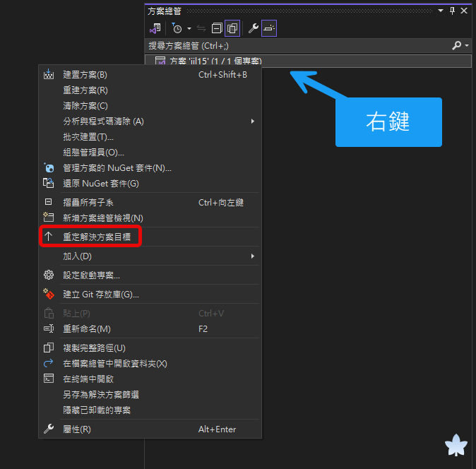Click the sync with active document icon
476x469 pixels.
(x=201, y=28)
